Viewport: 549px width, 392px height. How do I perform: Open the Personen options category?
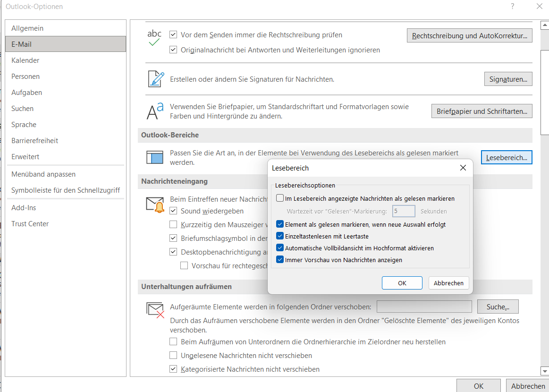[x=66, y=77]
